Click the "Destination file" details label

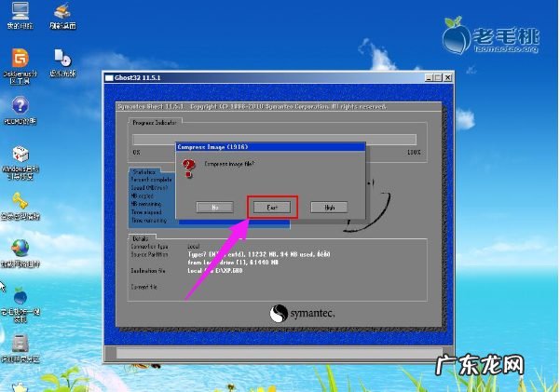[148, 271]
